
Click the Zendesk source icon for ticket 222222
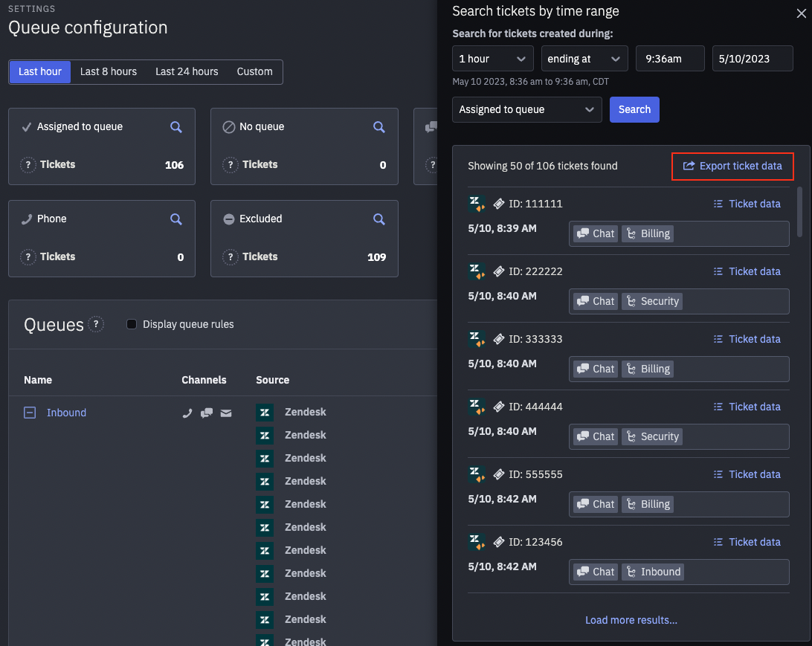pos(477,271)
